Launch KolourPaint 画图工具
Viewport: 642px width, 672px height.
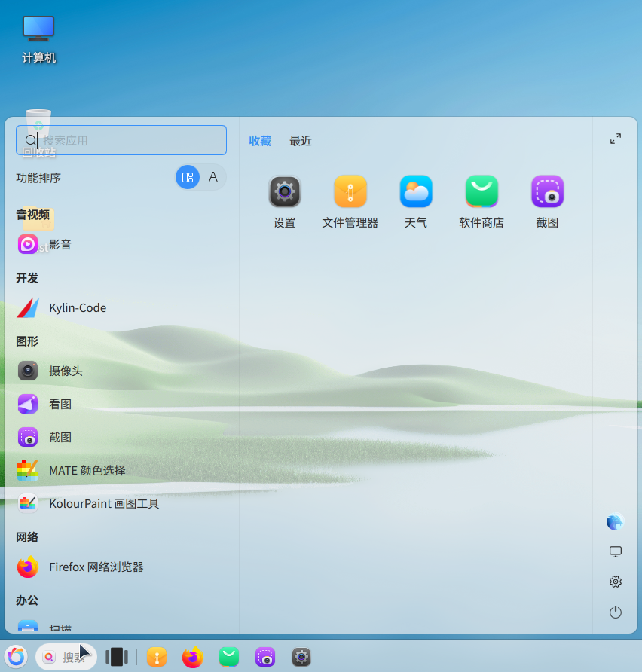tap(122, 503)
